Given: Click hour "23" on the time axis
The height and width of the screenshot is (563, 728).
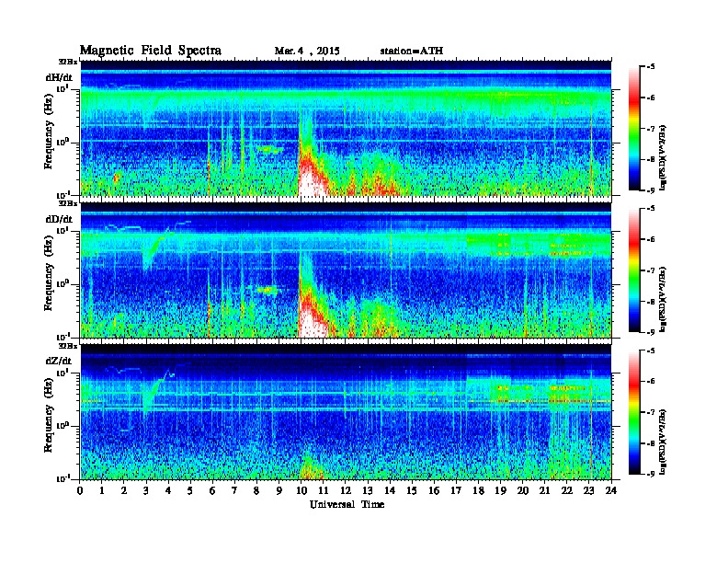Looking at the screenshot, I should [588, 491].
